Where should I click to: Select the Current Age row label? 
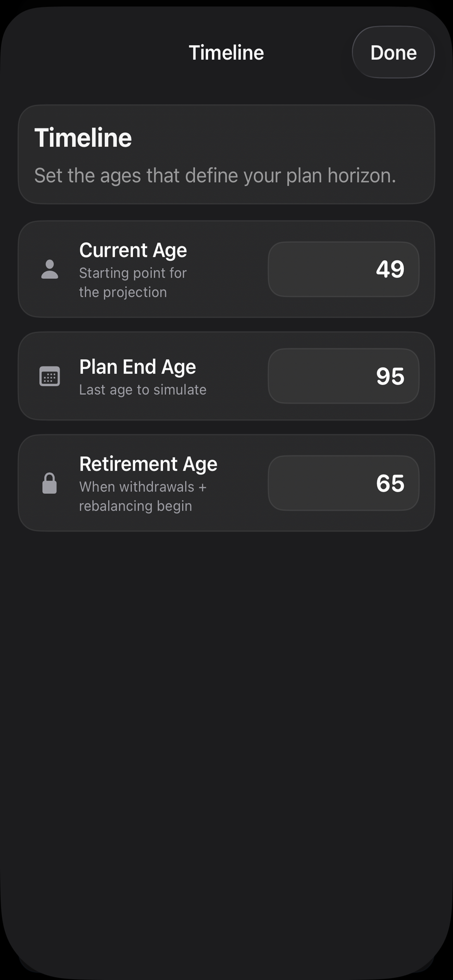point(133,250)
